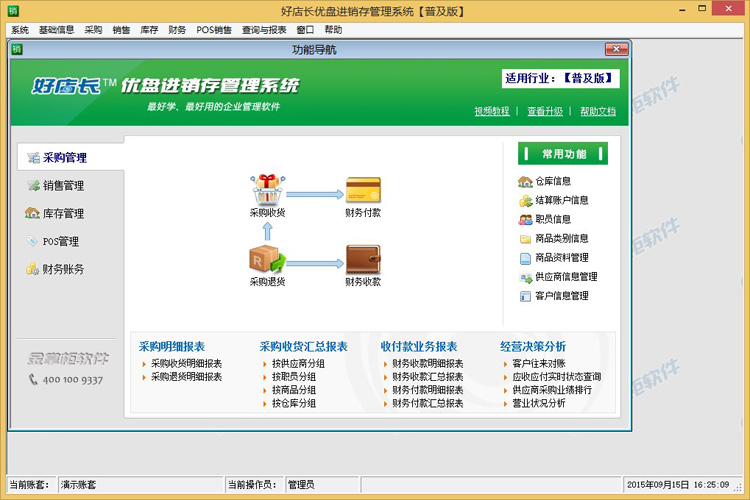Select the 库存管理 tab label
This screenshot has width=750, height=500.
[64, 213]
